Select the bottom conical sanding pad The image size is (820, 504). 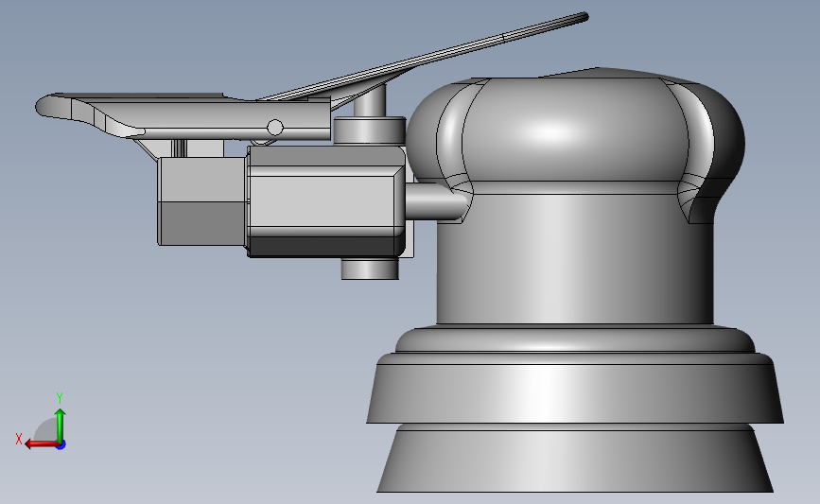(x=574, y=459)
